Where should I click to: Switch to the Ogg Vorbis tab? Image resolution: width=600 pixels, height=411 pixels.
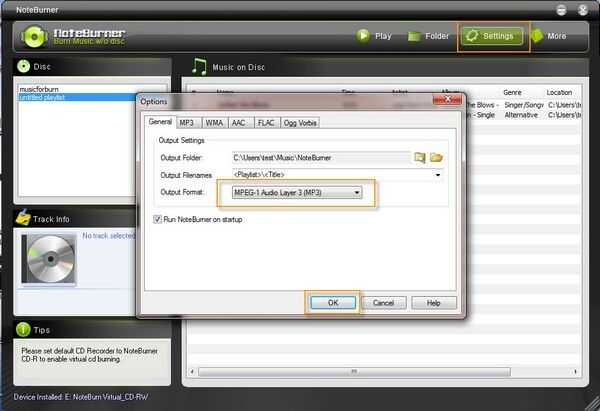point(300,123)
